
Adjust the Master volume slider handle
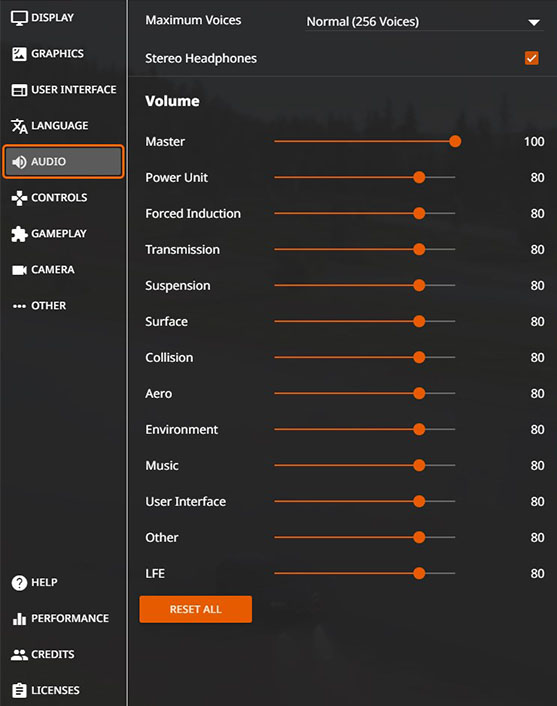455,141
